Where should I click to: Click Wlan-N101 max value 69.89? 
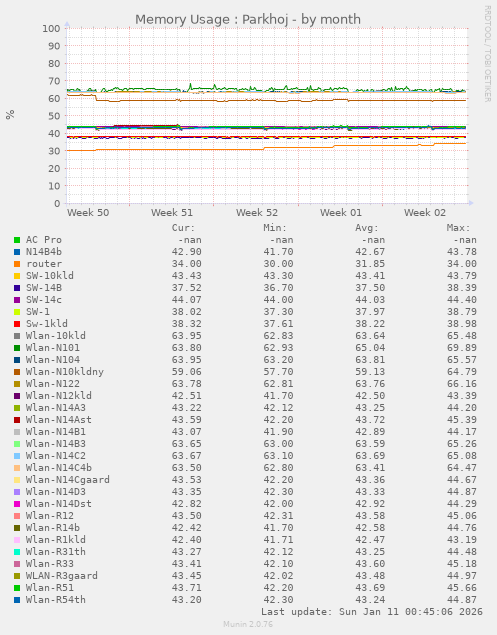coord(462,348)
